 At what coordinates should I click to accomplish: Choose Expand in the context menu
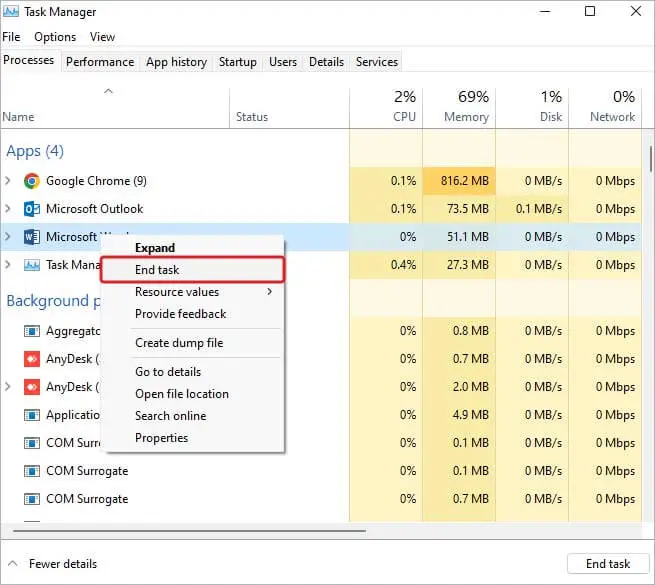(193, 248)
